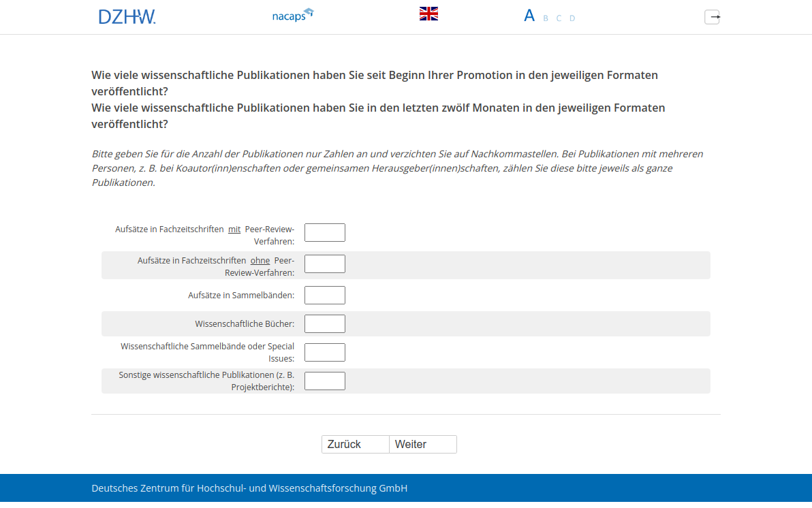812x508 pixels.
Task: Click the Wissenschaftliche Bücher label text
Action: coord(245,324)
